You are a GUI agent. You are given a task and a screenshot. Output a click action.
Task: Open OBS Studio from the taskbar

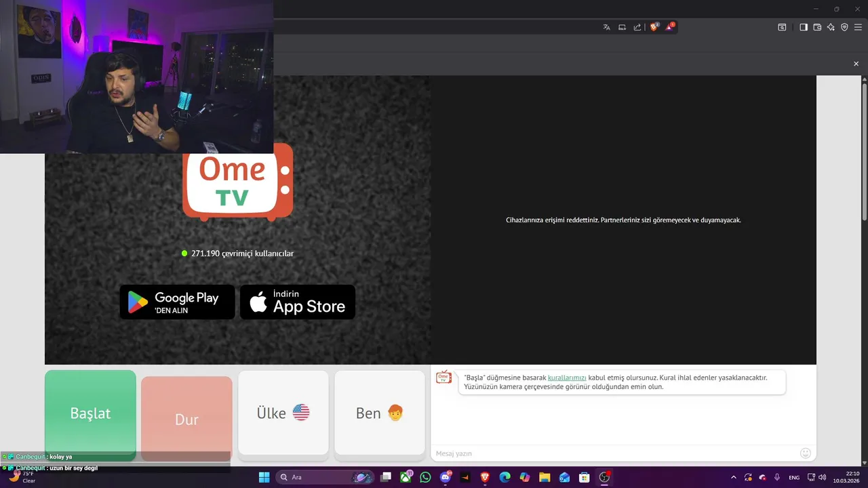click(x=604, y=477)
